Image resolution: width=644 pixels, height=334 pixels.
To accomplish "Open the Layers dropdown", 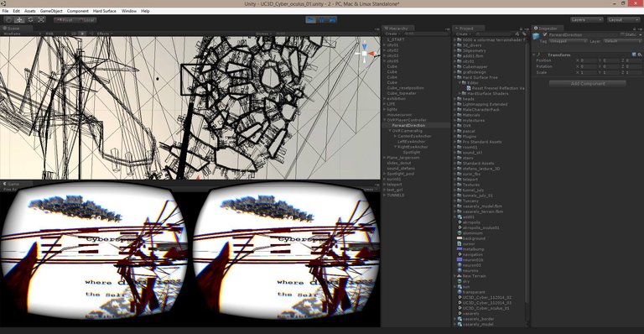I will 586,19.
